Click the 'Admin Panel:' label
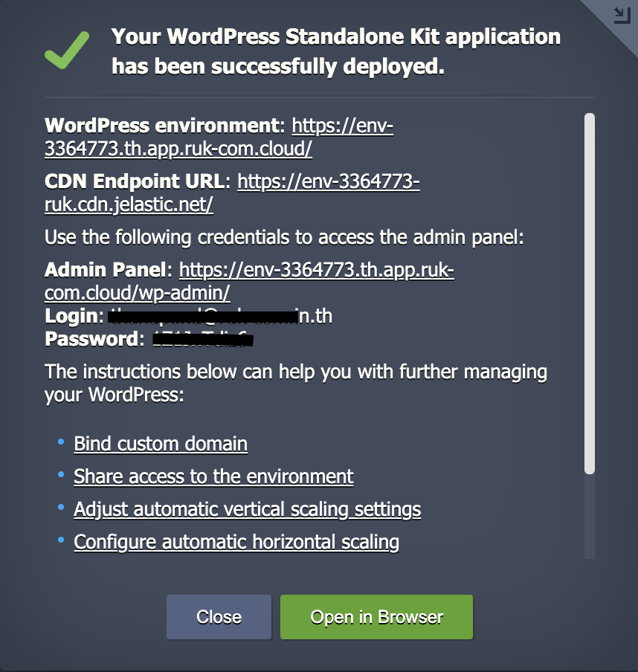Image resolution: width=638 pixels, height=672 pixels. click(x=109, y=270)
